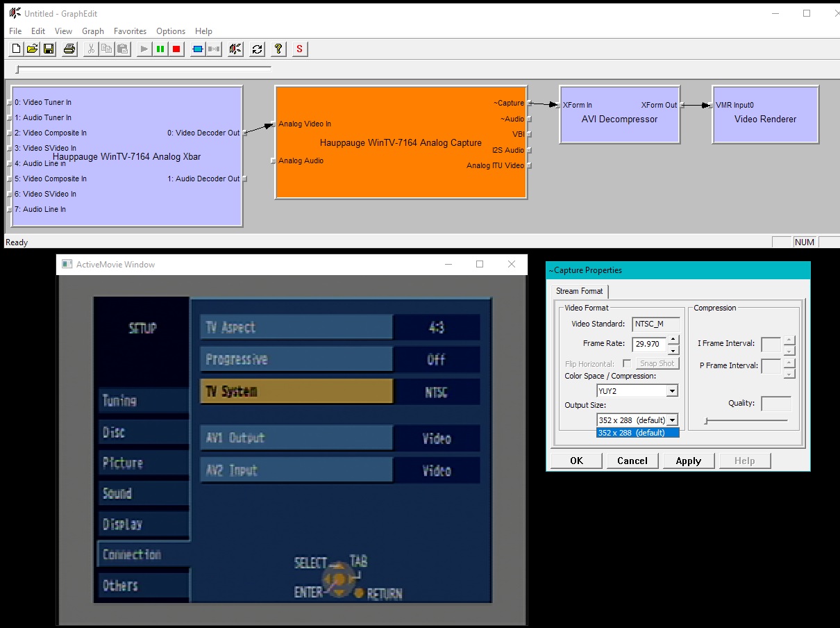Stop the graph with the red stop button
The image size is (840, 628).
pyautogui.click(x=176, y=49)
